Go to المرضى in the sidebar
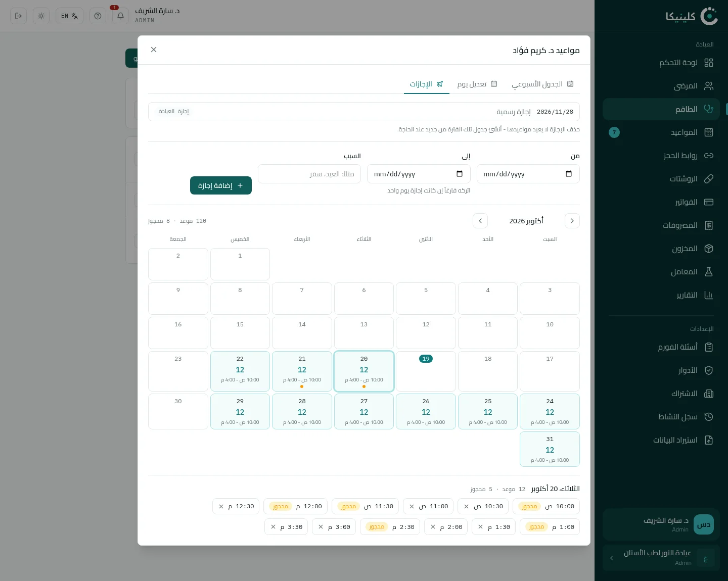This screenshot has width=728, height=581. tap(661, 86)
